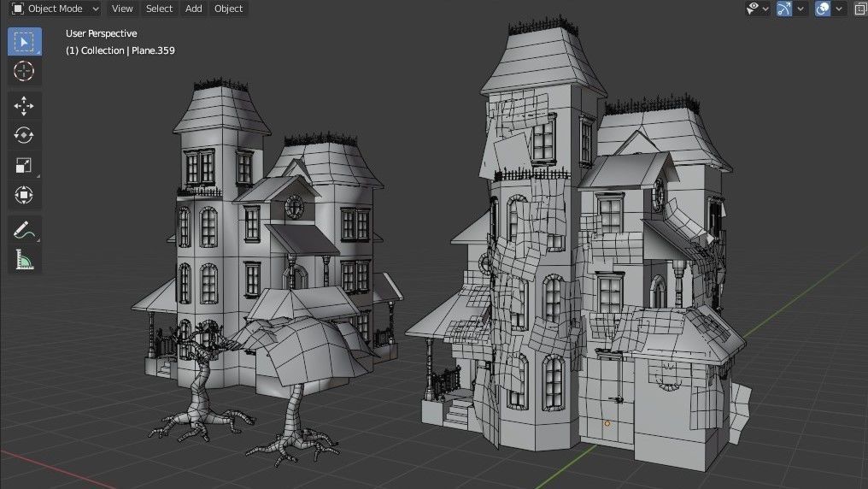Open the View menu
Image resolution: width=868 pixels, height=489 pixels.
tap(122, 9)
